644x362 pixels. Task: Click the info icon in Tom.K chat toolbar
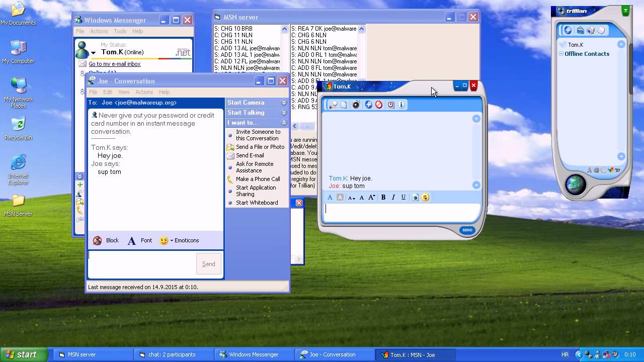point(401,105)
